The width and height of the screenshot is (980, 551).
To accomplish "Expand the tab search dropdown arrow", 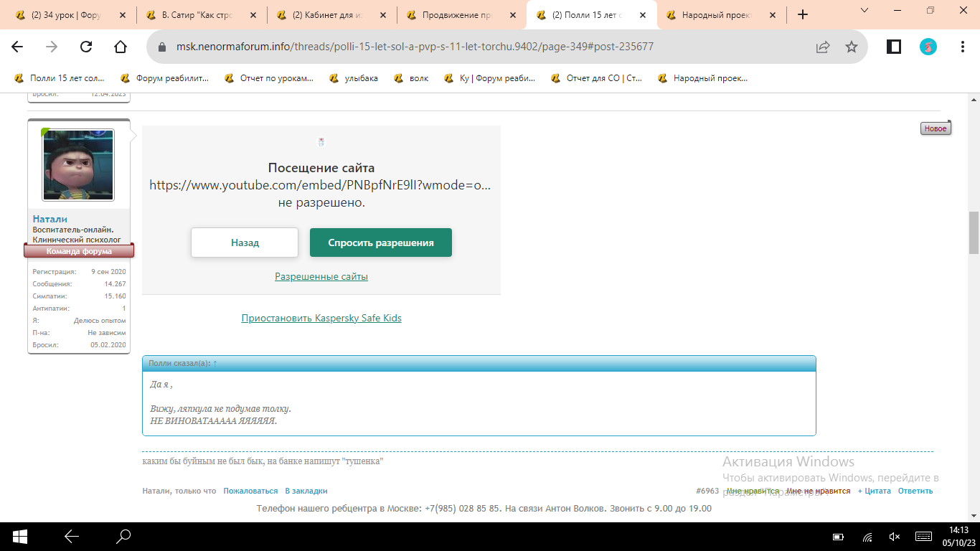I will click(x=864, y=10).
